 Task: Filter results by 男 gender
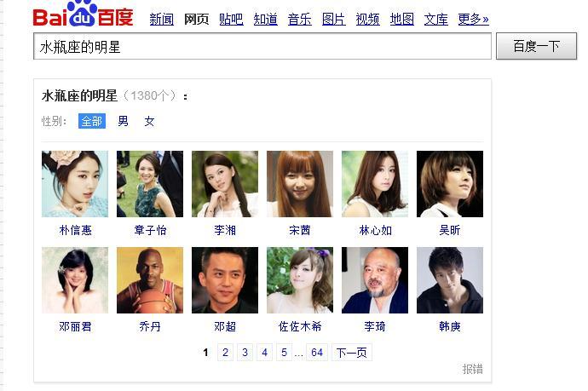(x=123, y=121)
